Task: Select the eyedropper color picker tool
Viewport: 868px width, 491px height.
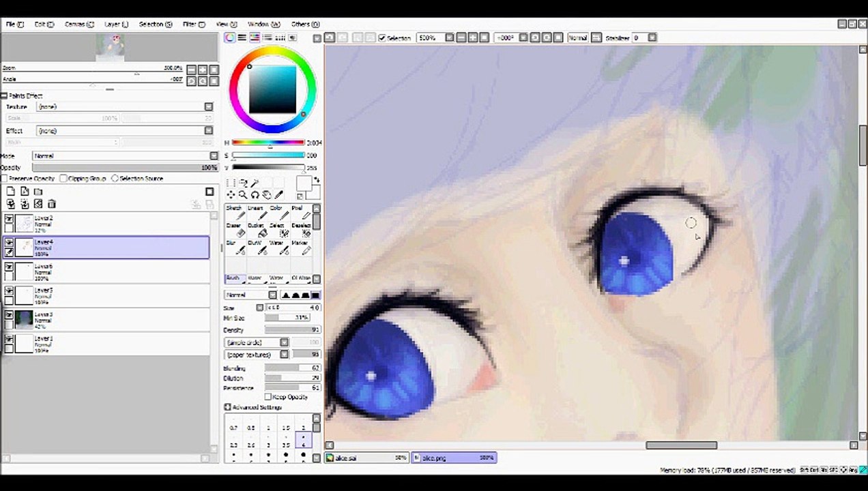Action: click(278, 195)
